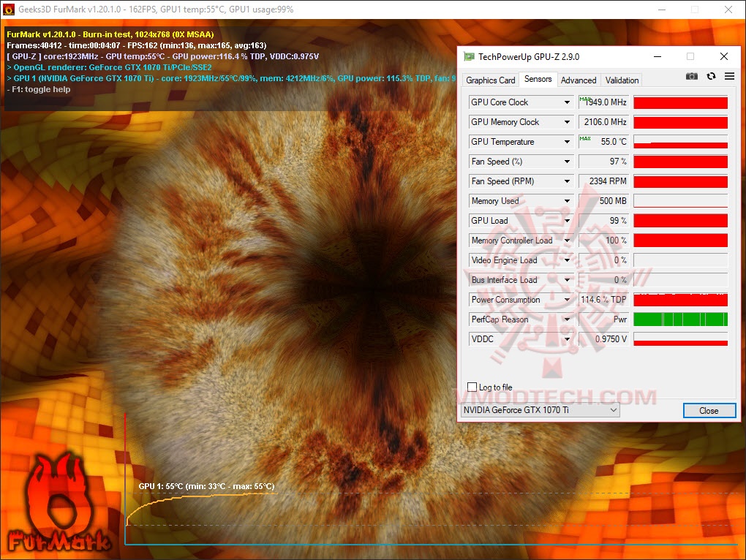Image resolution: width=746 pixels, height=560 pixels.
Task: Click the GPU-Z title bar app icon
Action: [x=469, y=56]
